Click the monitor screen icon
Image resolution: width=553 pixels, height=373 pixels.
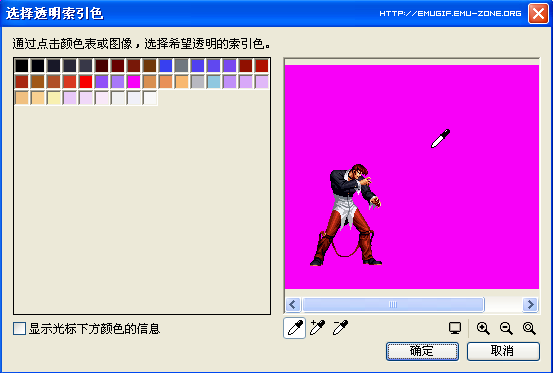455,328
